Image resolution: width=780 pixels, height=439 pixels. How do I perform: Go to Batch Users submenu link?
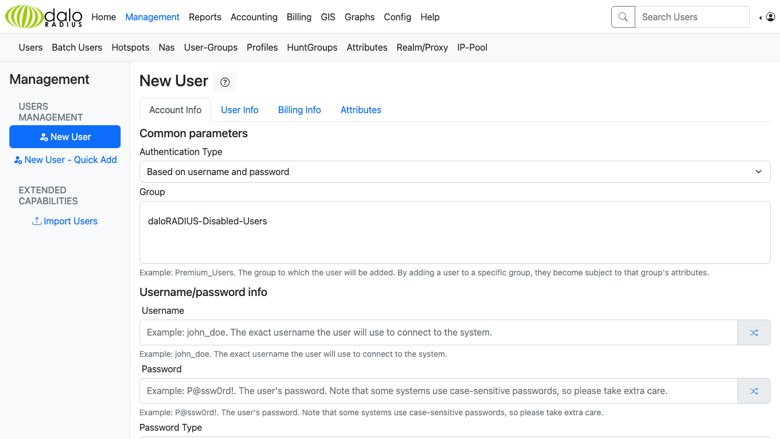tap(77, 47)
